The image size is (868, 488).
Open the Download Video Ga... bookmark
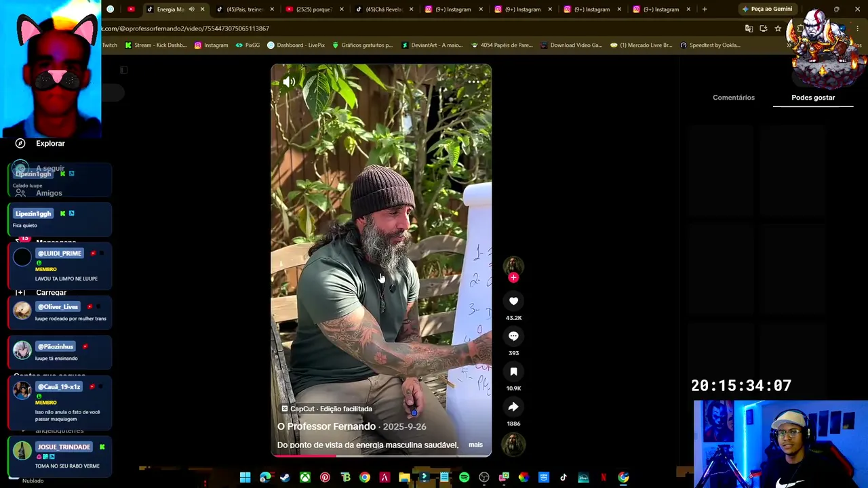[571, 45]
